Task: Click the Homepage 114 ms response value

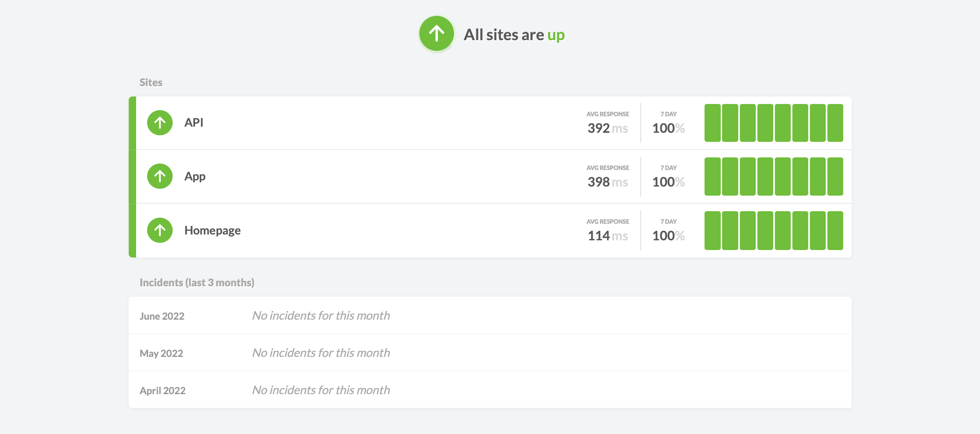Action: click(607, 236)
